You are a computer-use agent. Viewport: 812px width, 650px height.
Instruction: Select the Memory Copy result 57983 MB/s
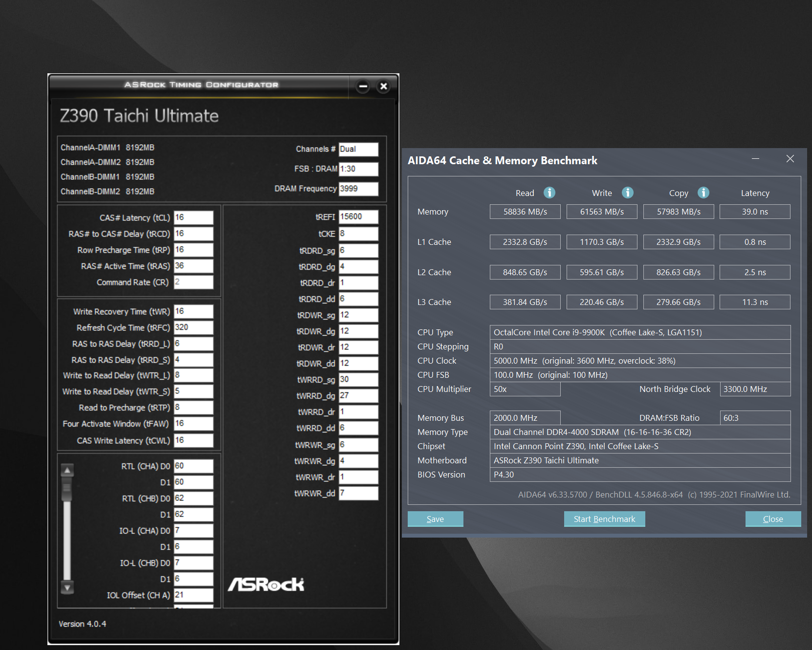point(679,212)
